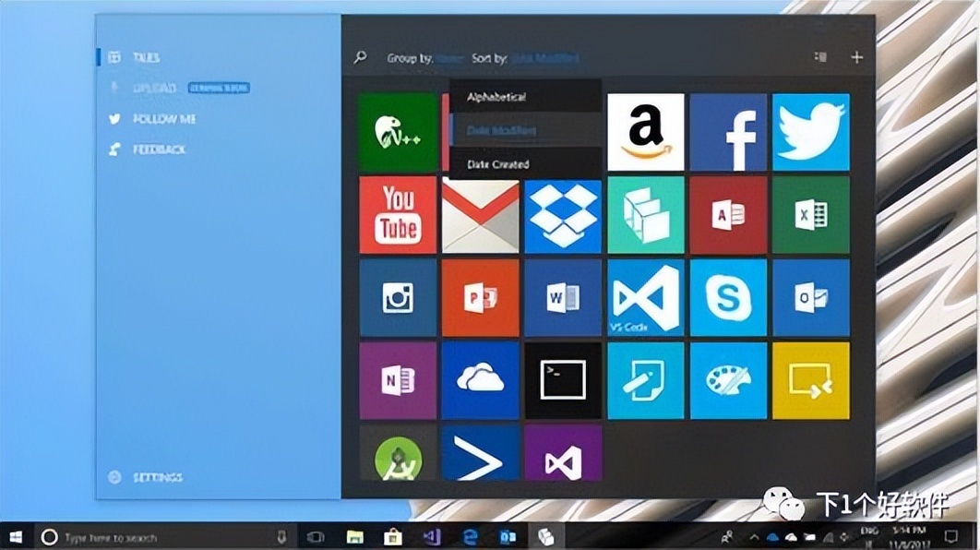Screen dimensions: 980x550
Task: Open the purple Visual Studio tile
Action: (x=563, y=453)
